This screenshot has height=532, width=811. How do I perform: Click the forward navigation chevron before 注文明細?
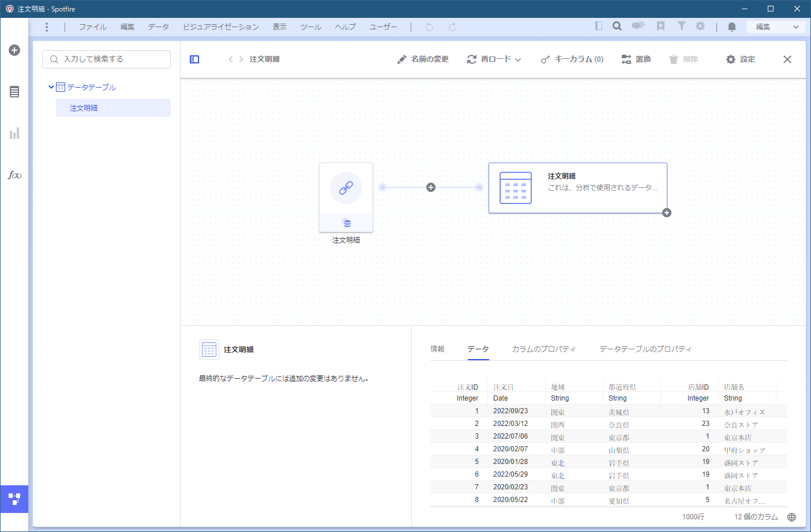pyautogui.click(x=241, y=59)
